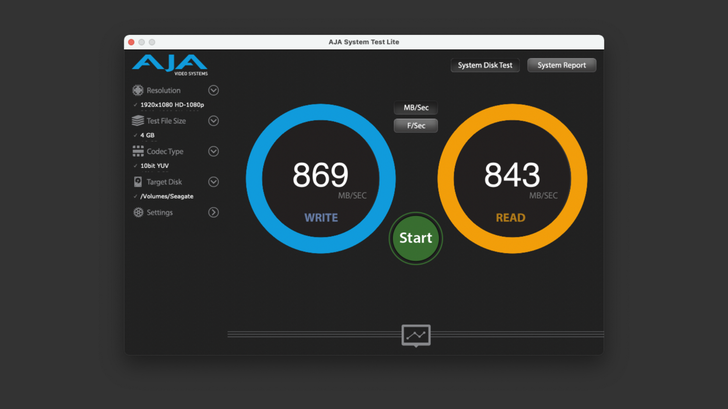Click the Settings label

tap(160, 212)
